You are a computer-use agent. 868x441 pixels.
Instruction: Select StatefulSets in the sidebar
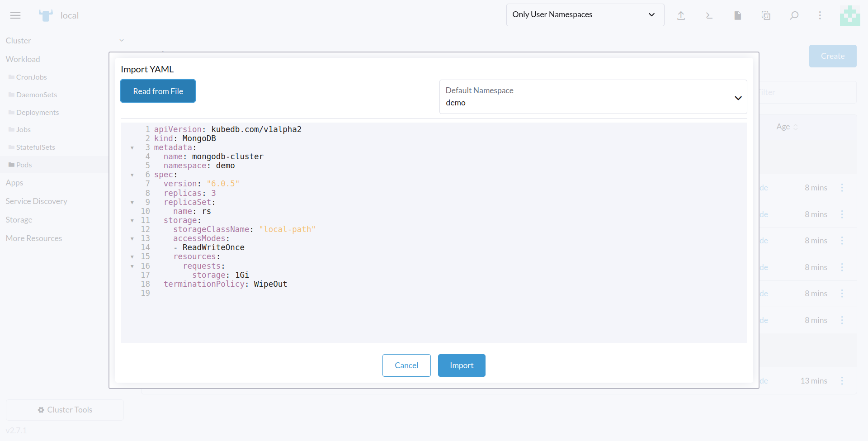[35, 147]
